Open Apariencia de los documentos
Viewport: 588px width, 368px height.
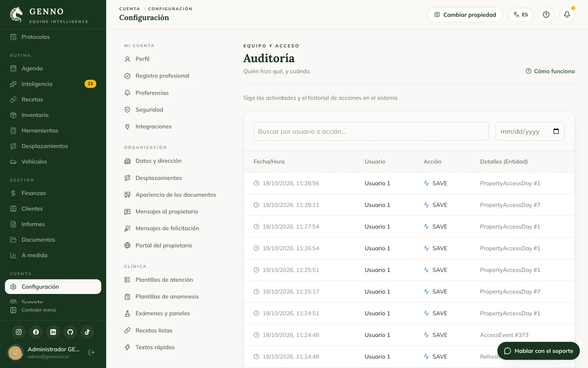170,195
